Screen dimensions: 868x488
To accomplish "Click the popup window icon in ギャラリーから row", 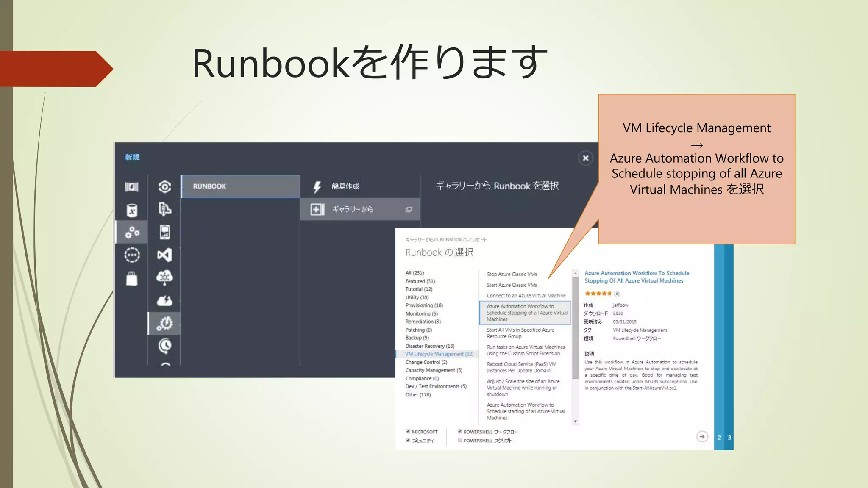I will click(409, 209).
